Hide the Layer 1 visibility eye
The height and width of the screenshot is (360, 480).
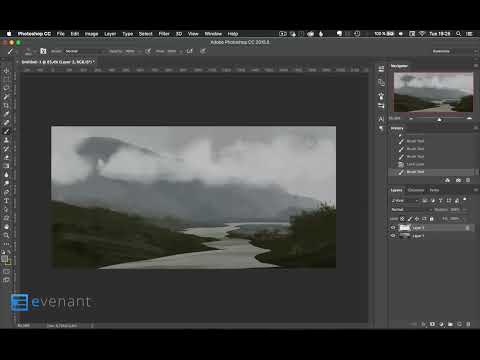(x=393, y=236)
